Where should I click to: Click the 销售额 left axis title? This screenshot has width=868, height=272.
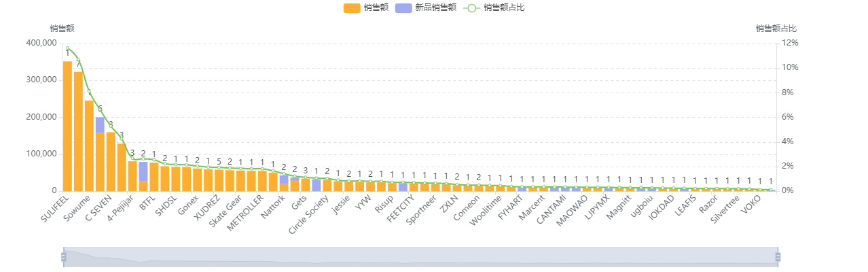[62, 29]
